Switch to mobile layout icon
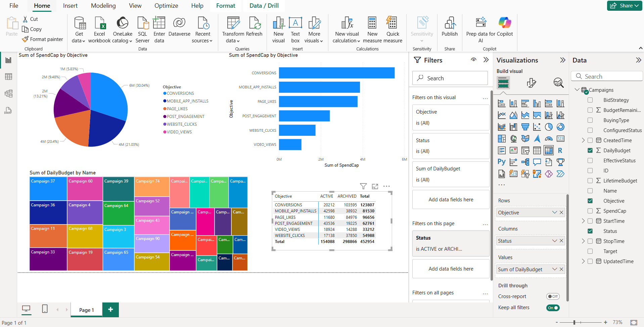The image size is (644, 327). coord(45,309)
